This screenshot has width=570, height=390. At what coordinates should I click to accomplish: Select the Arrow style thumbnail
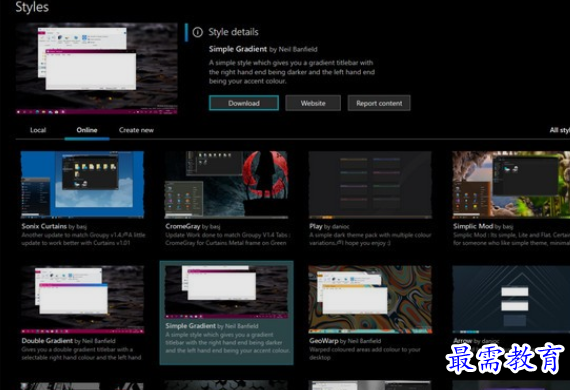click(511, 299)
